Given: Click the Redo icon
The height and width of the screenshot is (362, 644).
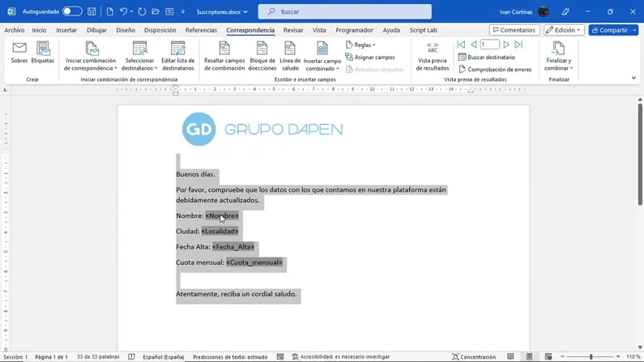Looking at the screenshot, I should 142,11.
